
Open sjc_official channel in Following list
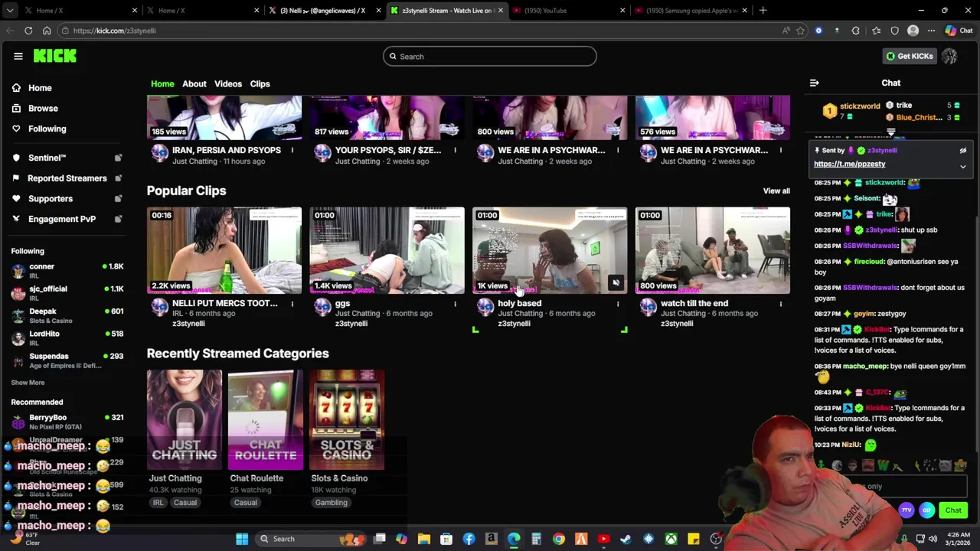[67, 293]
